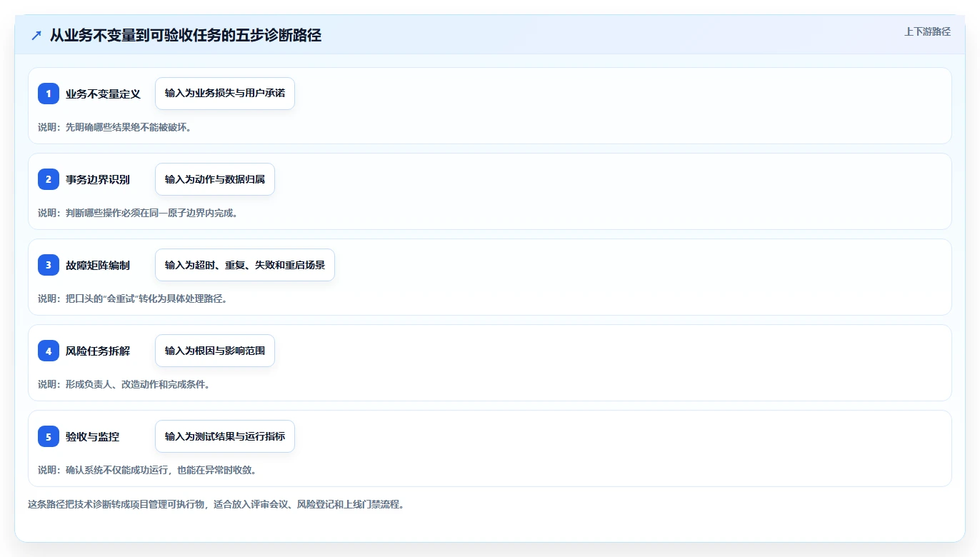
Task: Select the 输入为测试结果与运行指标 chip
Action: pos(225,436)
